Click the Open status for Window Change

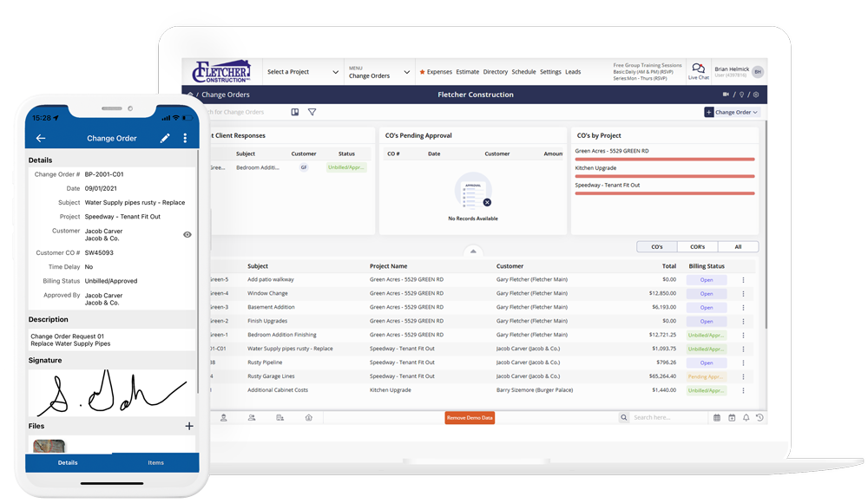[x=707, y=294]
